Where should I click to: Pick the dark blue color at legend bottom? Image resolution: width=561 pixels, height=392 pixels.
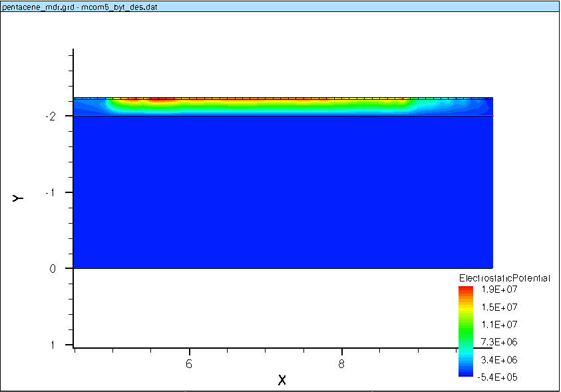coord(466,375)
